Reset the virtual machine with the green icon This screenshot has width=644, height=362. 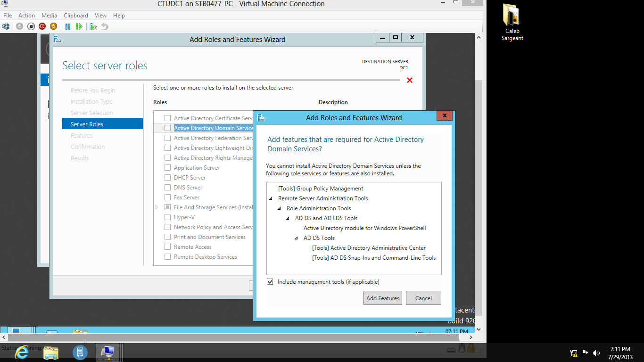tap(79, 26)
